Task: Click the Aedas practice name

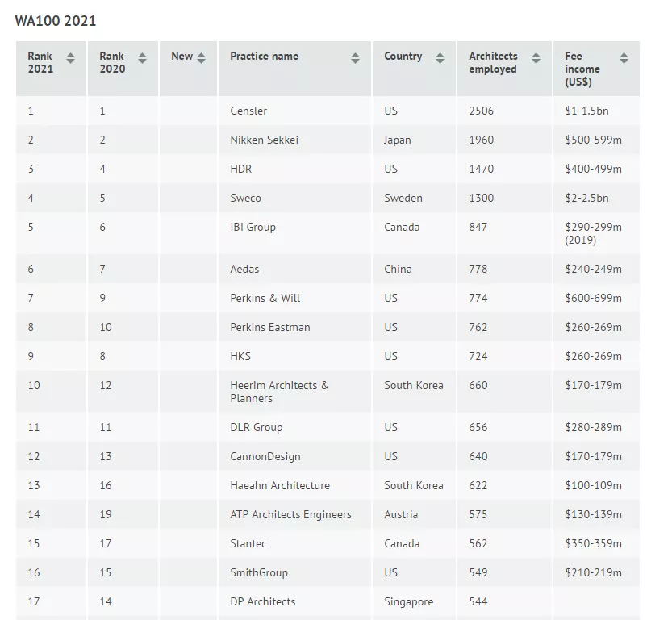Action: pos(244,270)
